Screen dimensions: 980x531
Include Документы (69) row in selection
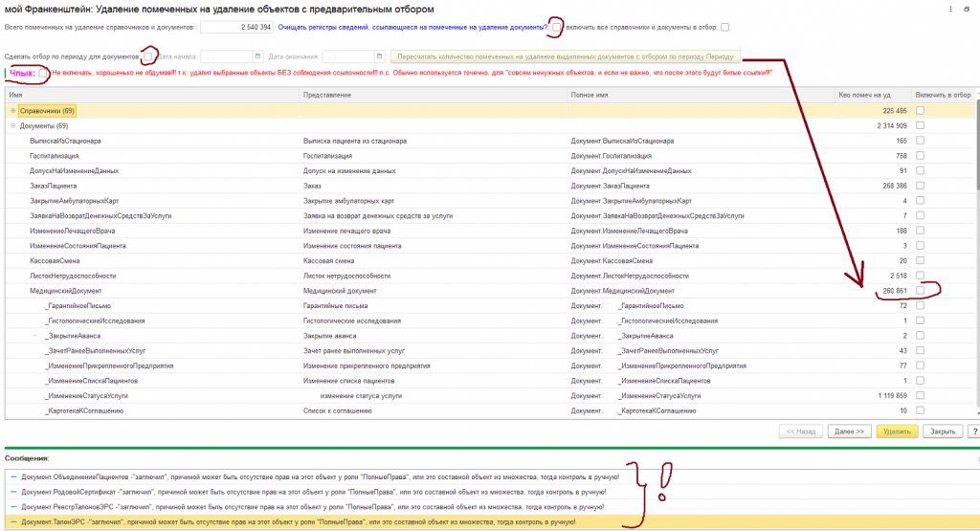coord(920,125)
